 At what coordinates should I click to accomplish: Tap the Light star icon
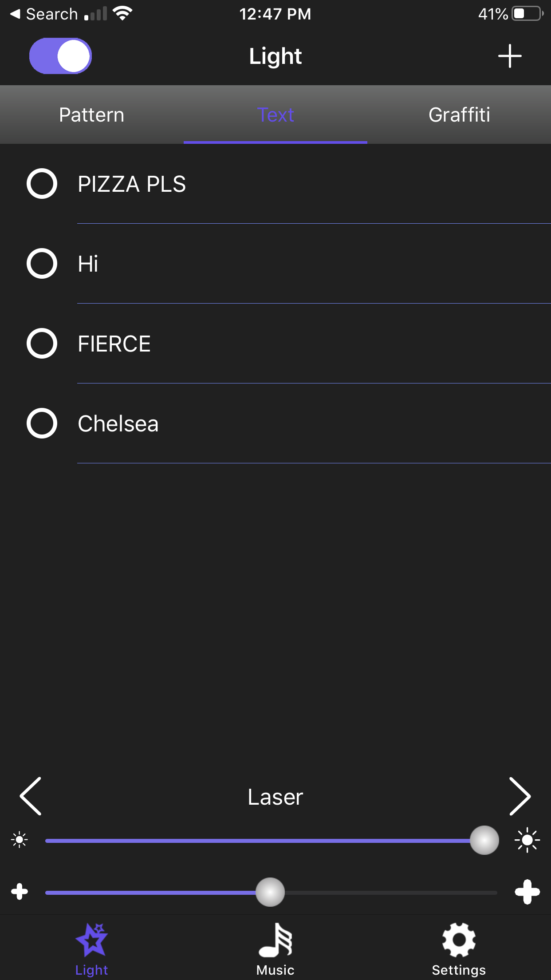[x=92, y=940]
